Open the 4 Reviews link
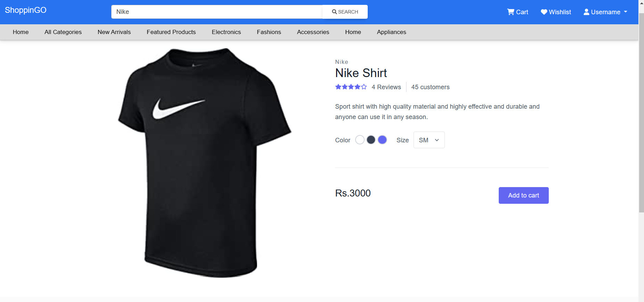This screenshot has width=644, height=302. 386,87
